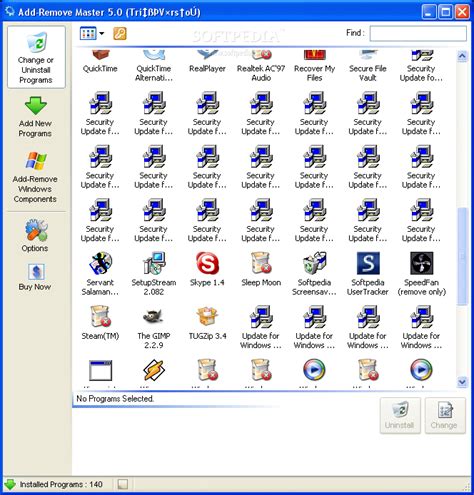Click the small status bar square button

point(123,484)
